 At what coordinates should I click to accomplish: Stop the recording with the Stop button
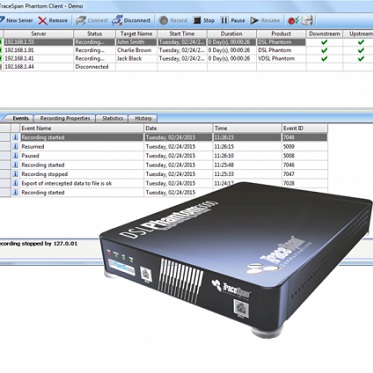[x=197, y=21]
